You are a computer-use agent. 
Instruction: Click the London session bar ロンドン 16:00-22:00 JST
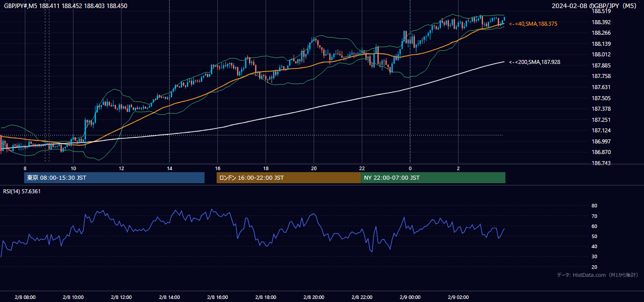point(289,178)
